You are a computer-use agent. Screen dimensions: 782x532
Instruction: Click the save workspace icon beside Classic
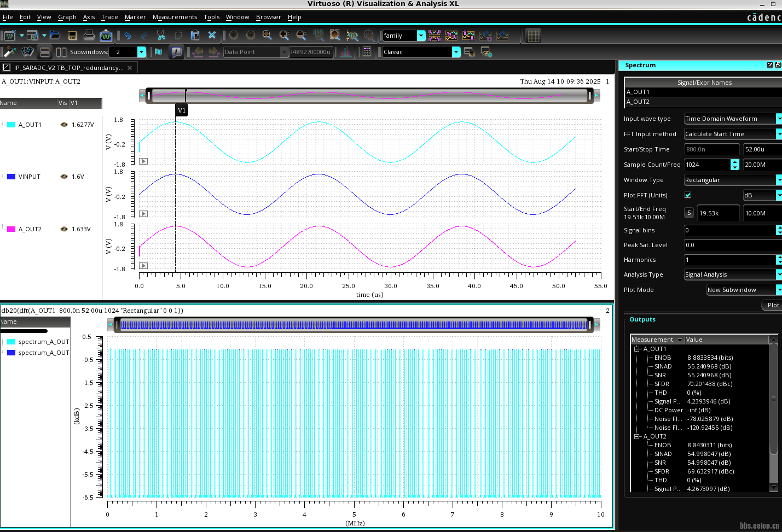[x=469, y=52]
